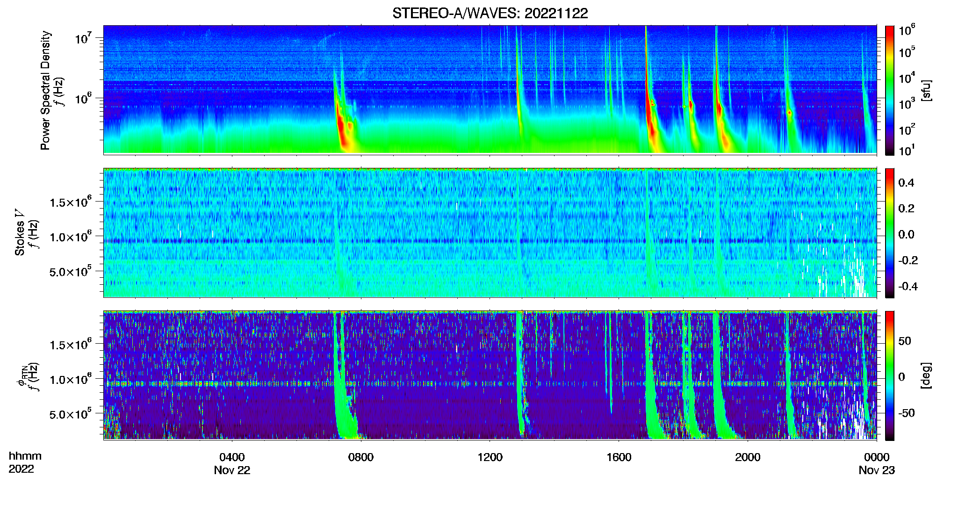Image resolution: width=980 pixels, height=505 pixels.
Task: Select the Nov 22 date label
Action: (232, 470)
